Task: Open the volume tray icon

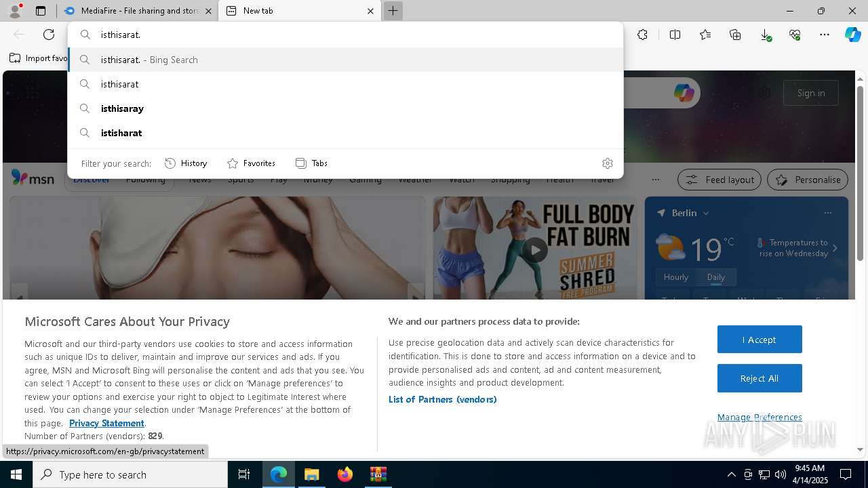Action: 781,474
